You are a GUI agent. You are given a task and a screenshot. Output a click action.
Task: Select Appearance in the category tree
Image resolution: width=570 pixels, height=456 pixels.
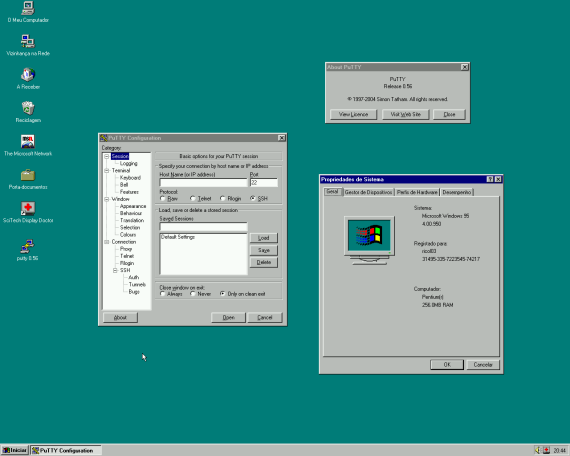coord(133,206)
